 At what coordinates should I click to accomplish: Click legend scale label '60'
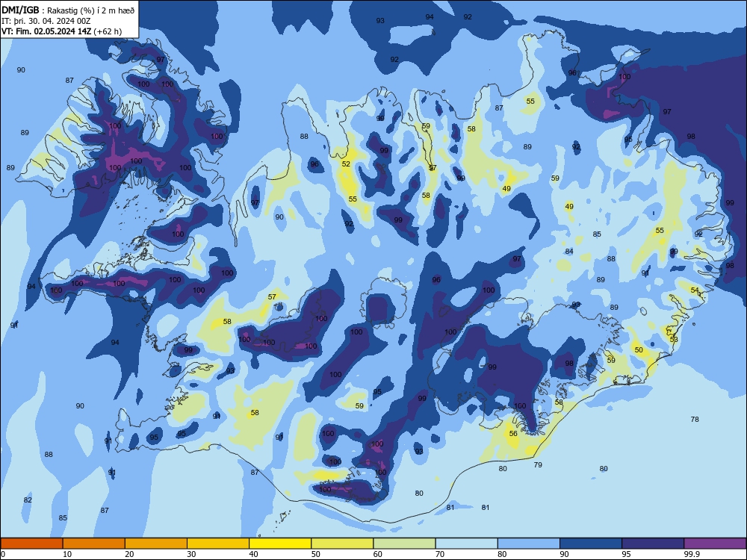pos(378,554)
